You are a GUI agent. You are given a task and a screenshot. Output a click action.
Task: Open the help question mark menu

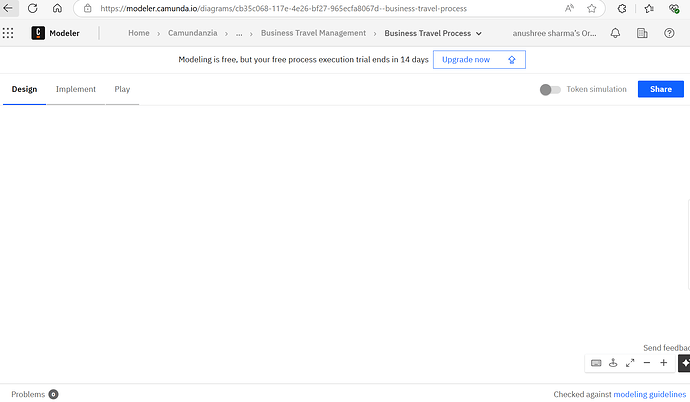[669, 33]
